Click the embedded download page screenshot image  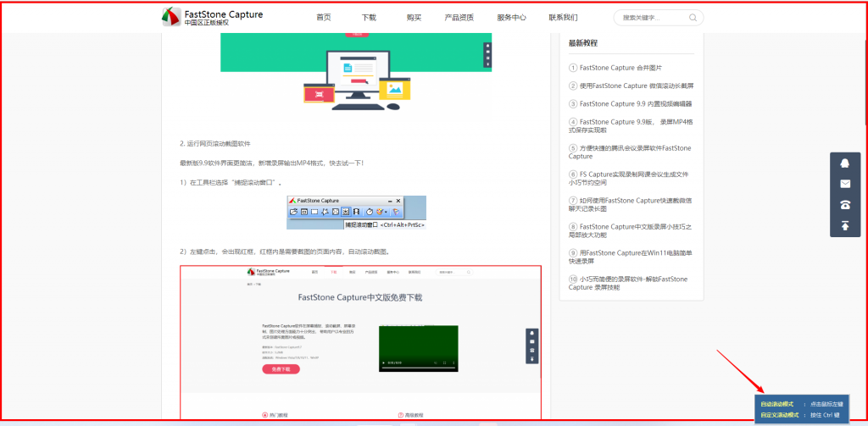(360, 342)
